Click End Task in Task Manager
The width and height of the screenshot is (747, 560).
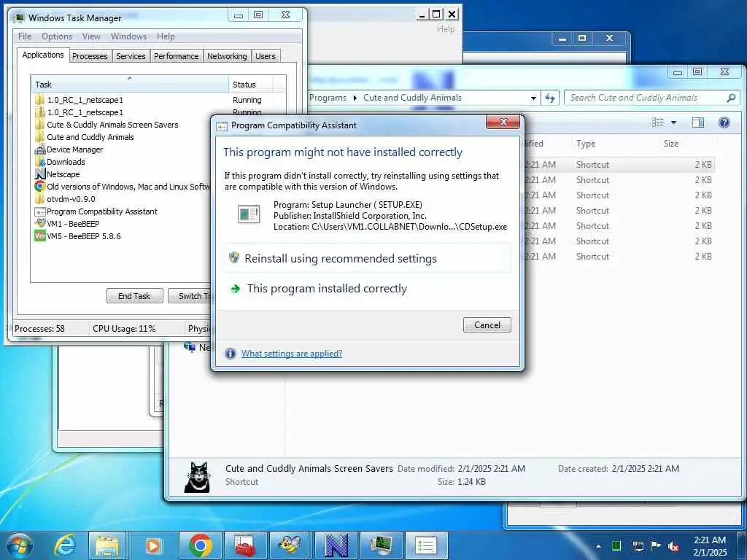point(134,296)
